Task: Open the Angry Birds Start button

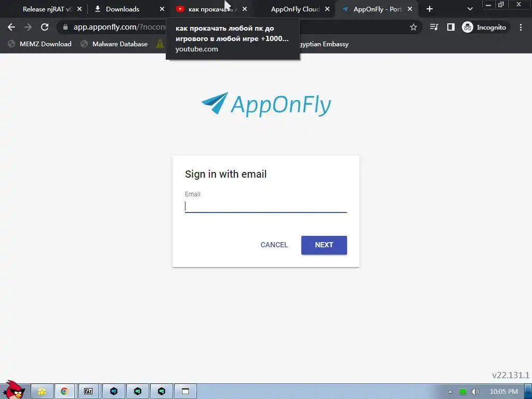Action: tap(14, 390)
